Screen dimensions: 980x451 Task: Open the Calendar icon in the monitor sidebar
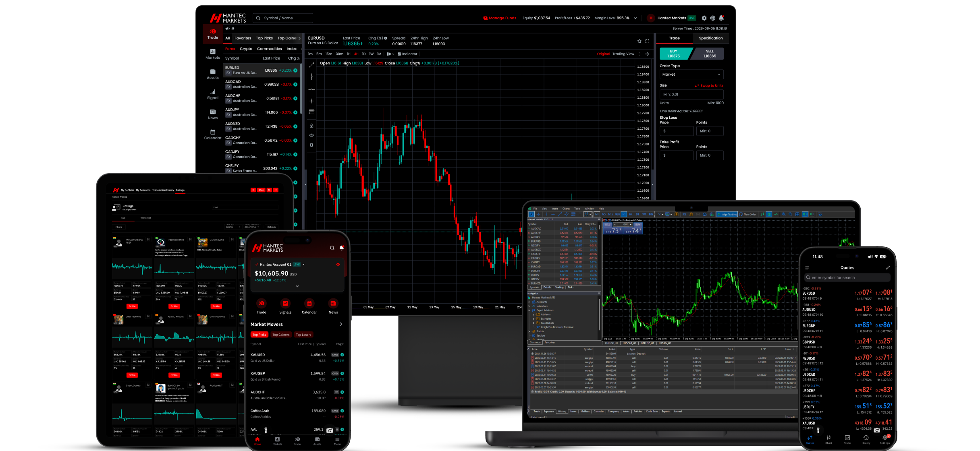[213, 132]
